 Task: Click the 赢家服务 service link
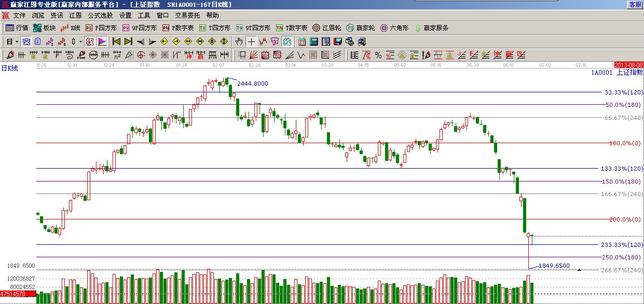point(432,28)
